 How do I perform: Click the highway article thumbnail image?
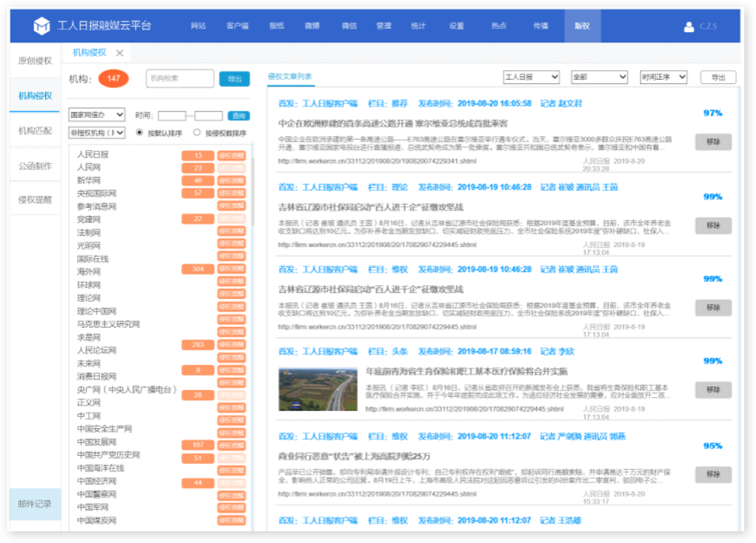coord(319,389)
